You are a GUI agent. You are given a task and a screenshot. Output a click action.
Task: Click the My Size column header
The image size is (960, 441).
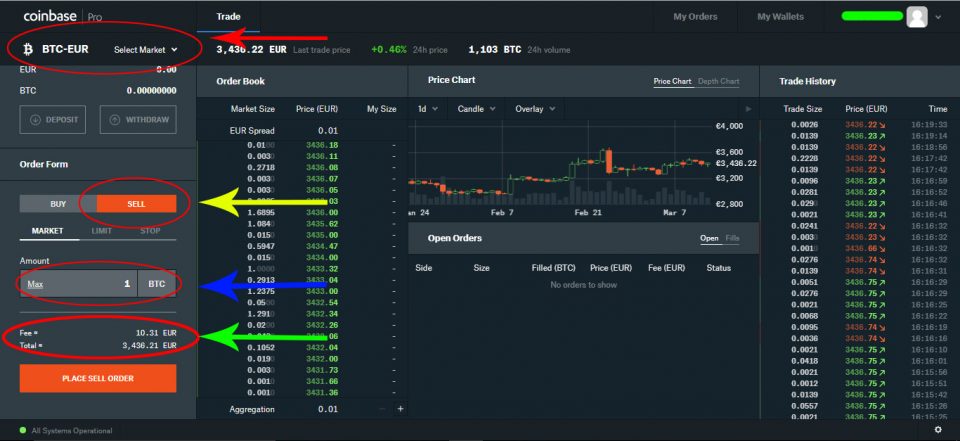(x=381, y=109)
